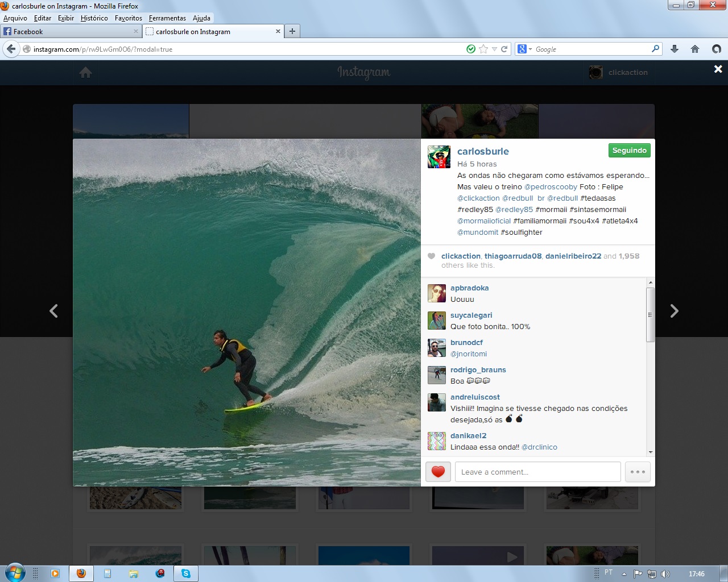Click carlosburle's profile avatar
Viewport: 728px width, 582px height.
pyautogui.click(x=439, y=157)
